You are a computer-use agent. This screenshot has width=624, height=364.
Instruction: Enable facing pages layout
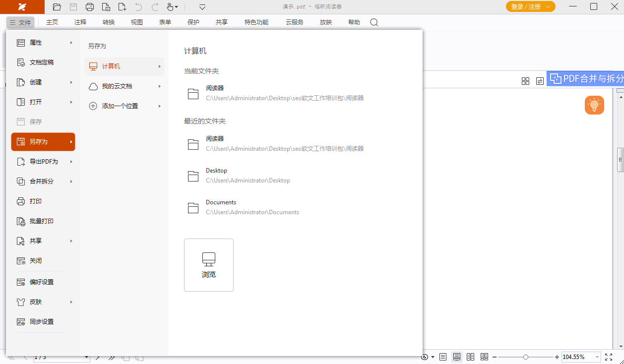[x=470, y=357]
